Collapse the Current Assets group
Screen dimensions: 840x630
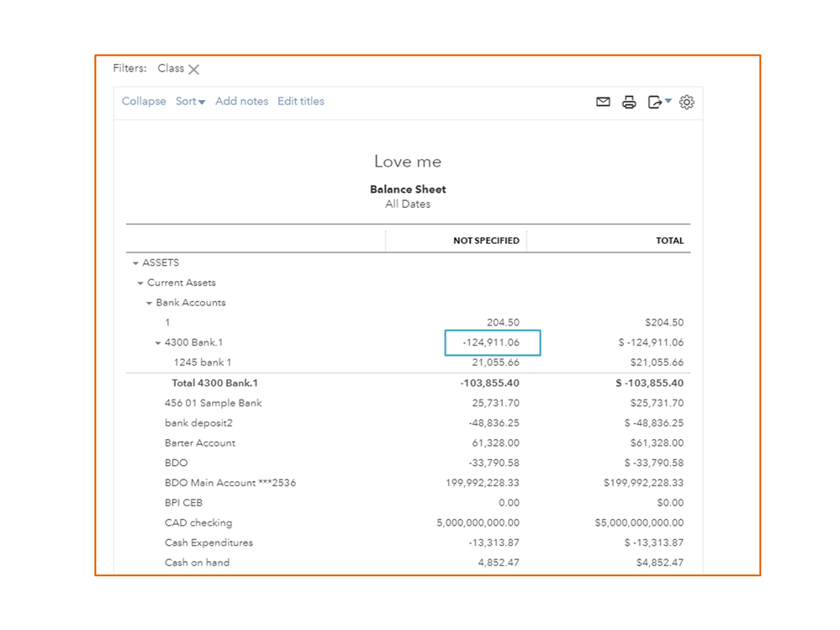pyautogui.click(x=140, y=283)
